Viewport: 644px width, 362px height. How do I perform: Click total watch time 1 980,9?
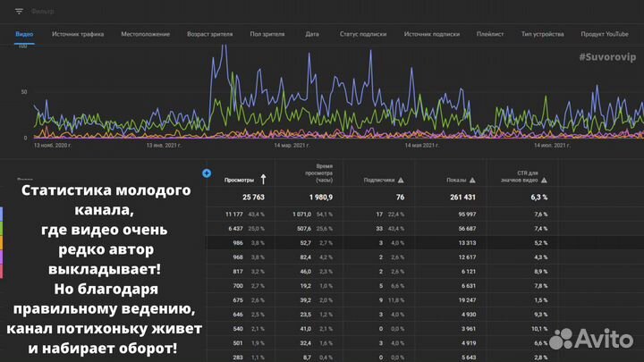(321, 198)
